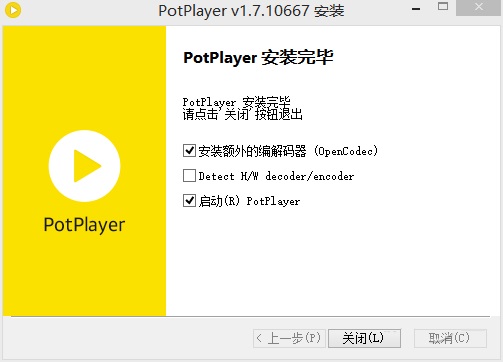Click the PotPlayer v1.7.10667 安装 title text

click(x=251, y=11)
